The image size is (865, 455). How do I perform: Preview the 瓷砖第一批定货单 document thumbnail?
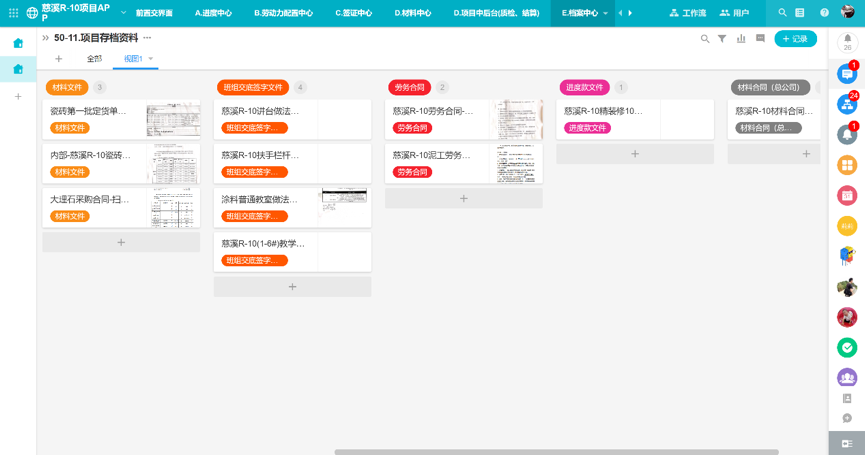pyautogui.click(x=173, y=119)
